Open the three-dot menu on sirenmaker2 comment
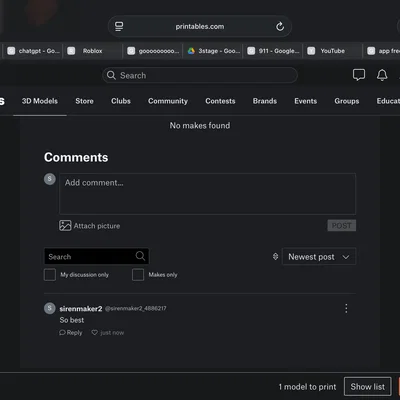The image size is (400, 400). [346, 308]
